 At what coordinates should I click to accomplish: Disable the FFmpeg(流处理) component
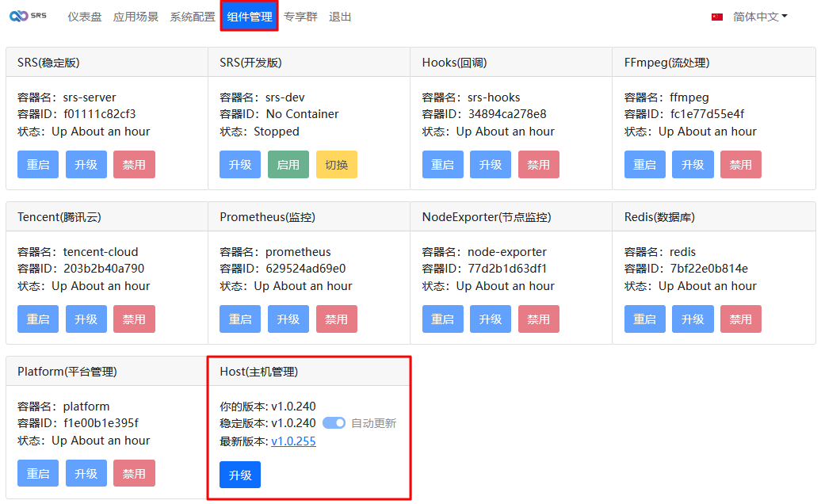click(x=740, y=164)
